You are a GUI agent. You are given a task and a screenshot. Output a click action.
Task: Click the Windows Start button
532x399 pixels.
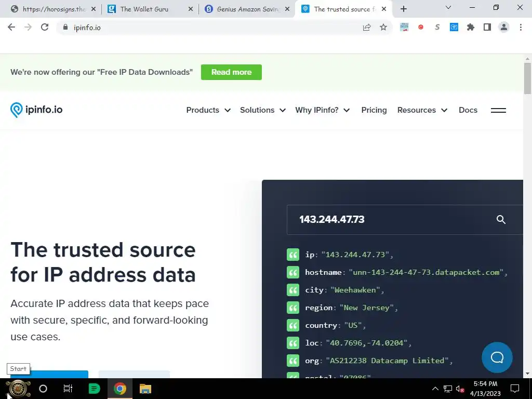pyautogui.click(x=18, y=389)
